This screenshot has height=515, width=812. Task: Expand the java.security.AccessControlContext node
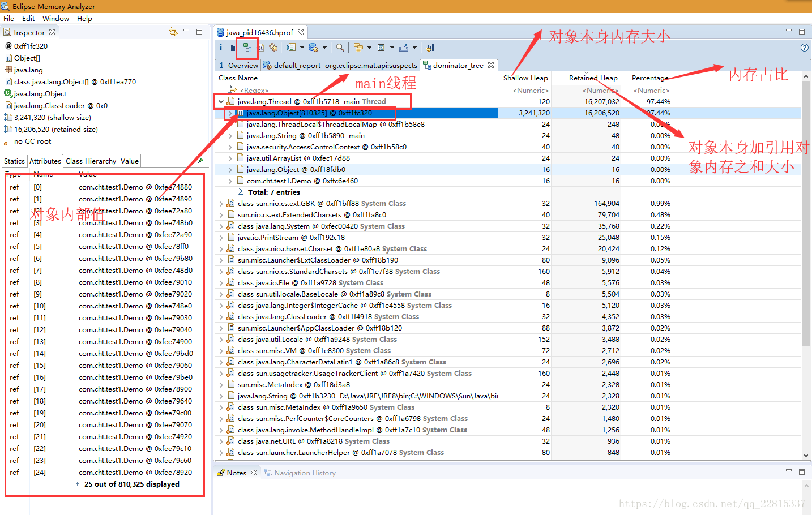click(x=230, y=147)
